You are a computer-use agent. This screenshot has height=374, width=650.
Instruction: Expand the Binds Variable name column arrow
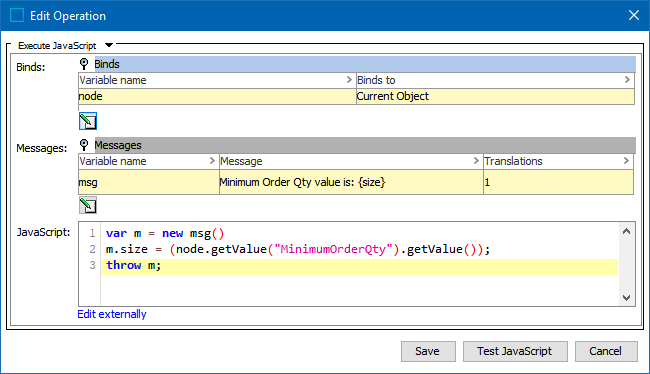[349, 80]
